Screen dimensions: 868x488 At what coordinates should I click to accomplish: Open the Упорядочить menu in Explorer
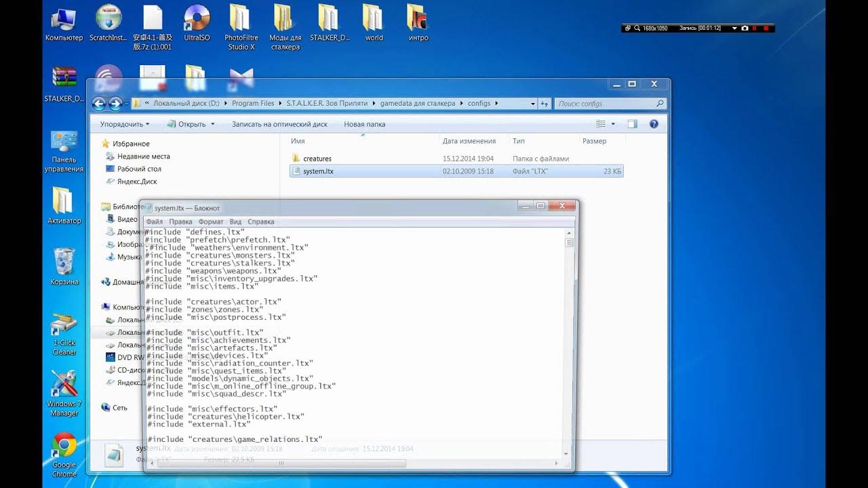pos(124,124)
